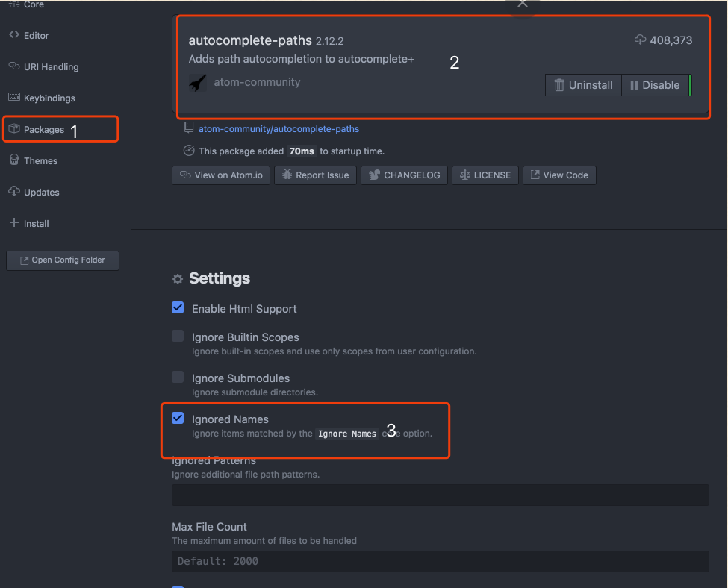Switch to the Packages panel
This screenshot has height=588, width=728.
(x=43, y=130)
